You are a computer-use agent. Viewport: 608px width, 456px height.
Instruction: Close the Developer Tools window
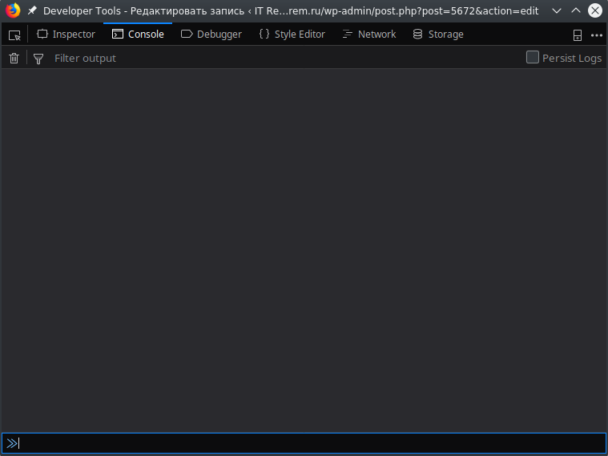coord(595,10)
